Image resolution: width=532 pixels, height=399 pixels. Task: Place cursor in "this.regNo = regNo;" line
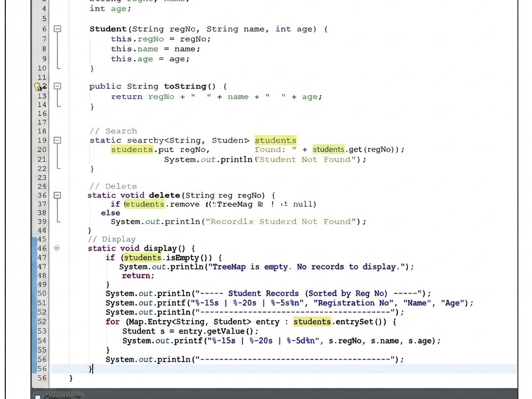click(161, 39)
